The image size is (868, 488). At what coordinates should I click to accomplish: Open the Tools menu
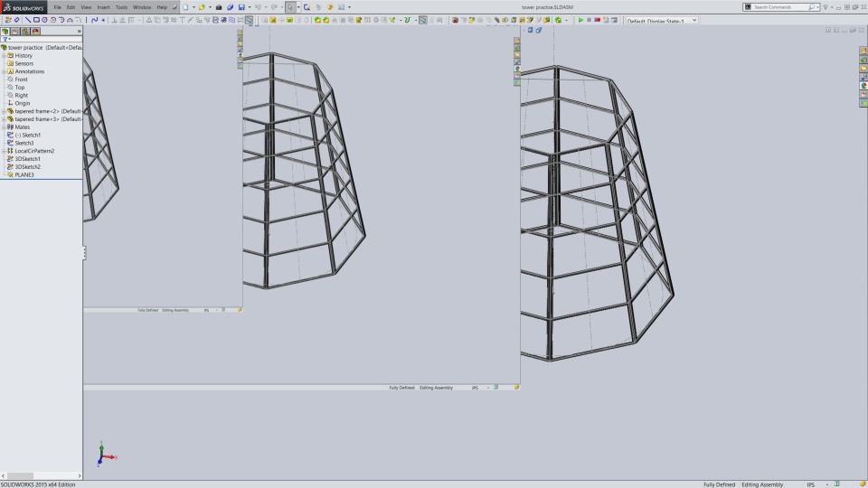(x=121, y=7)
